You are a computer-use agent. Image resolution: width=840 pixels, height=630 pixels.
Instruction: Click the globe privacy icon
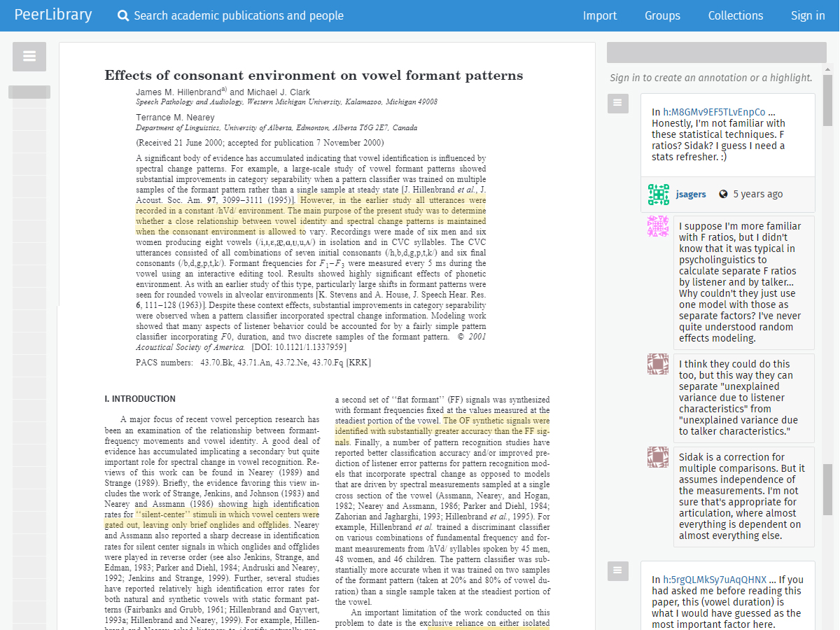pos(723,195)
